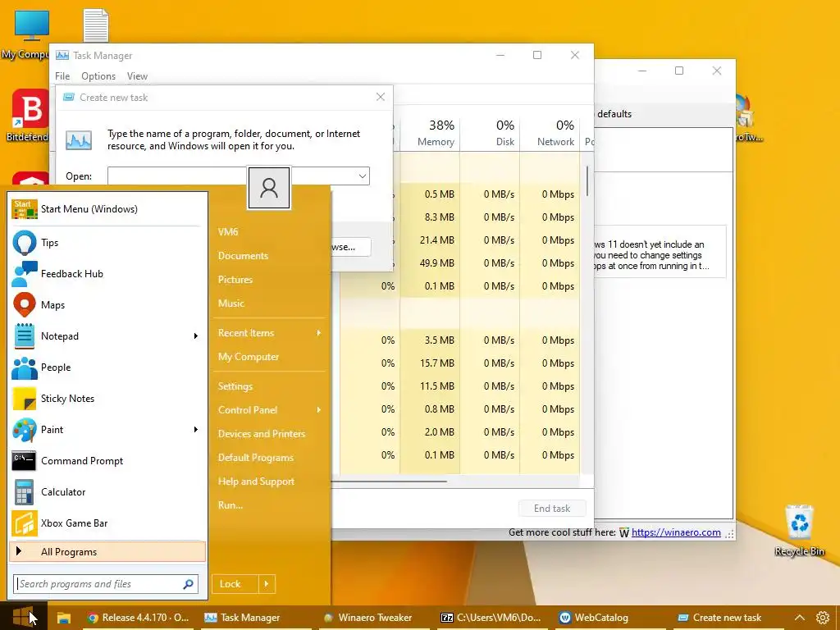
Task: Select the Recycle Bin desktop icon
Action: pos(799,531)
